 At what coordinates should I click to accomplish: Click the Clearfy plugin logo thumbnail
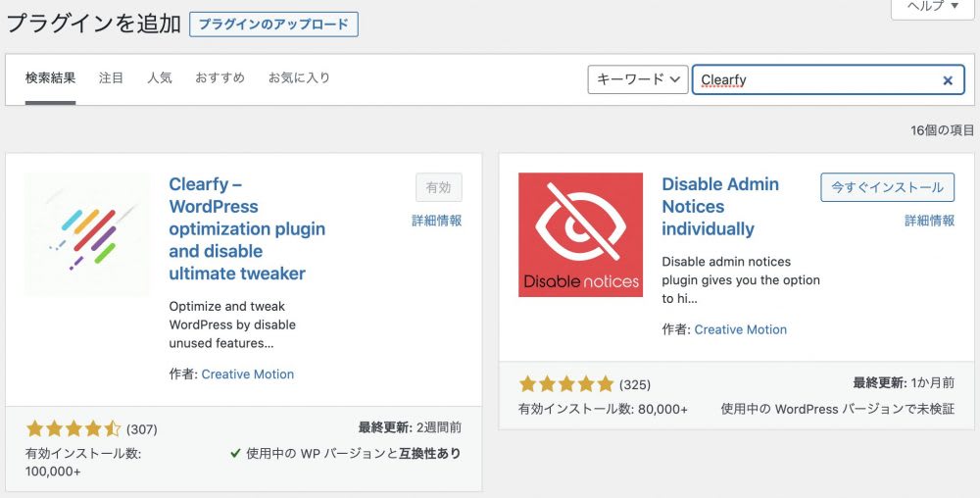[87, 234]
